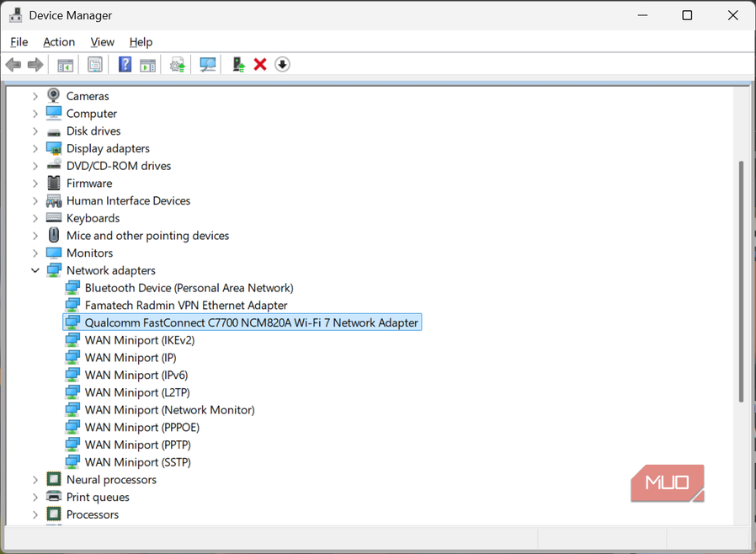The height and width of the screenshot is (554, 756).
Task: Open the Help menu
Action: click(141, 42)
